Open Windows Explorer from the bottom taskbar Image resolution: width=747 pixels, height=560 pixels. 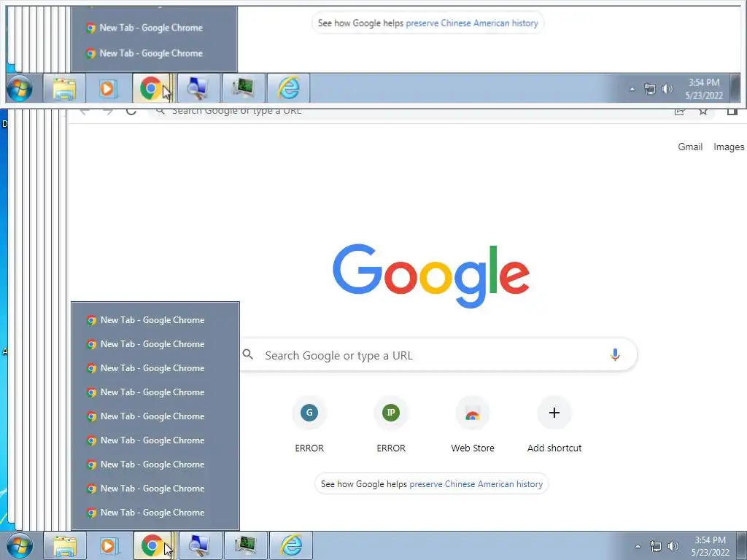pyautogui.click(x=65, y=545)
